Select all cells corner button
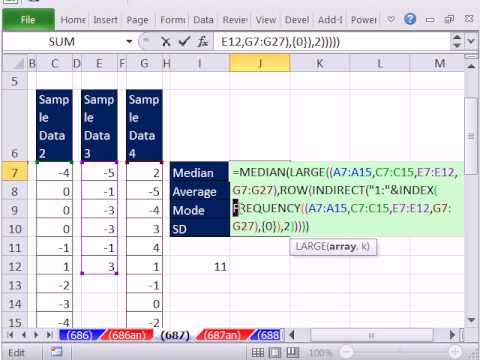This screenshot has width=480, height=360. pos(15,63)
